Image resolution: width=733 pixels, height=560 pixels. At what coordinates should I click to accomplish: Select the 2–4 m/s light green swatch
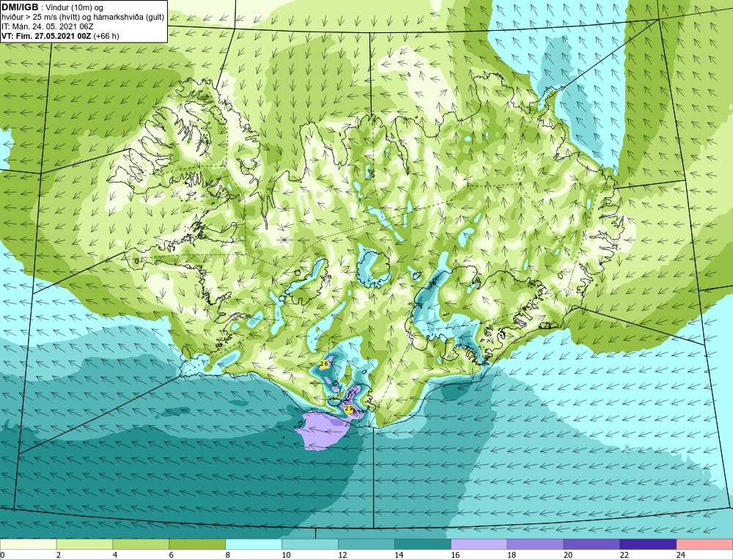coord(84,544)
